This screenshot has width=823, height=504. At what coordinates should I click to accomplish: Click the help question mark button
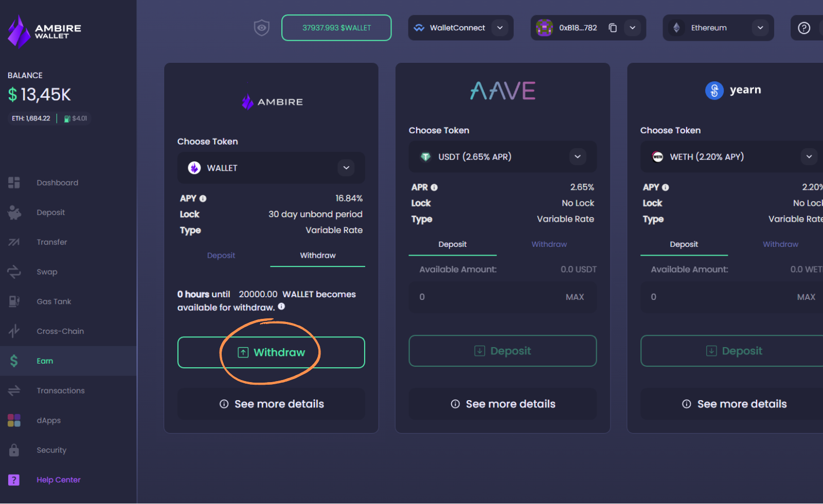(804, 28)
